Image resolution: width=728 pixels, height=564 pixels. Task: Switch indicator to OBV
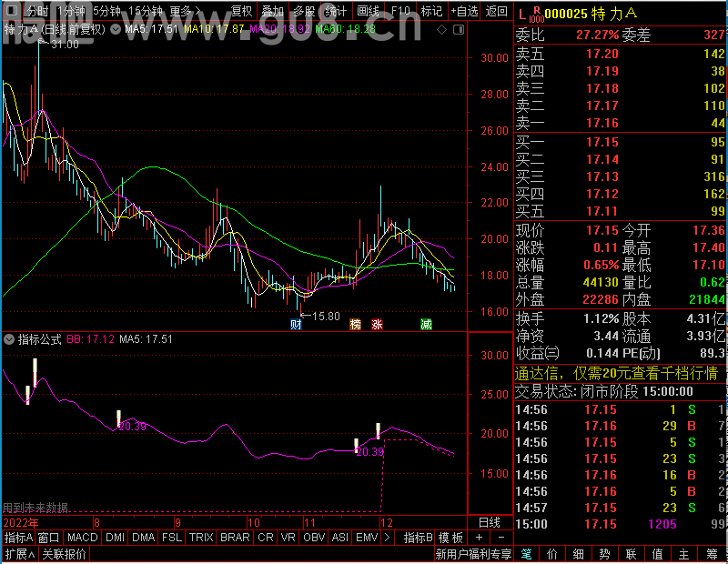(314, 538)
